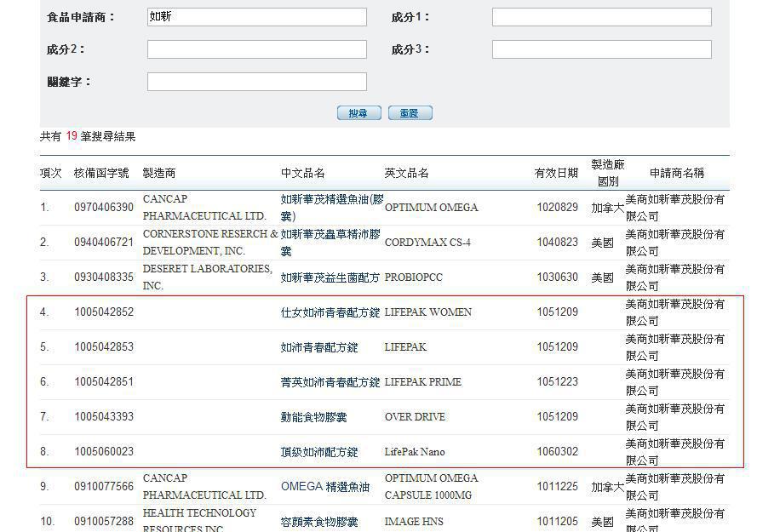Open product link 如新華茂蟲草精沛膠囊
This screenshot has width=757, height=532.
330,243
